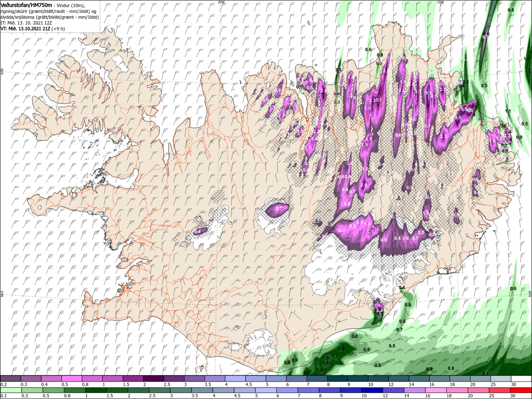Click the 'Vindur (10m)' label in header
Viewport: 532px width, 399px height.
pos(70,5)
